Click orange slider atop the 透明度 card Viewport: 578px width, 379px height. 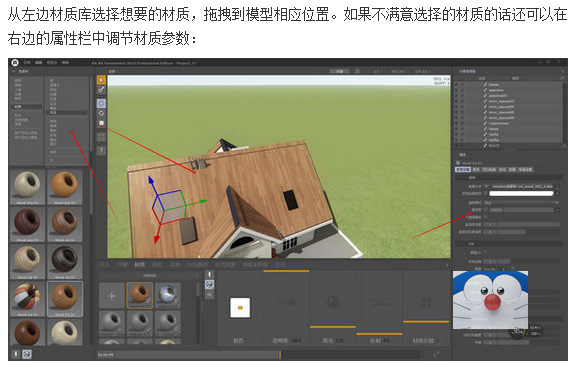(x=286, y=271)
